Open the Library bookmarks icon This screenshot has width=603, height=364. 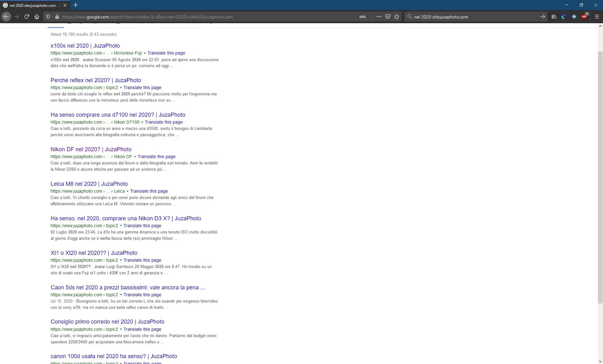click(x=554, y=16)
